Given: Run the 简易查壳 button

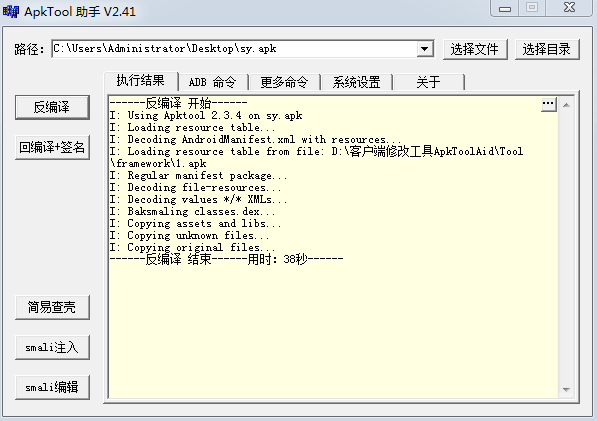Looking at the screenshot, I should tap(52, 307).
